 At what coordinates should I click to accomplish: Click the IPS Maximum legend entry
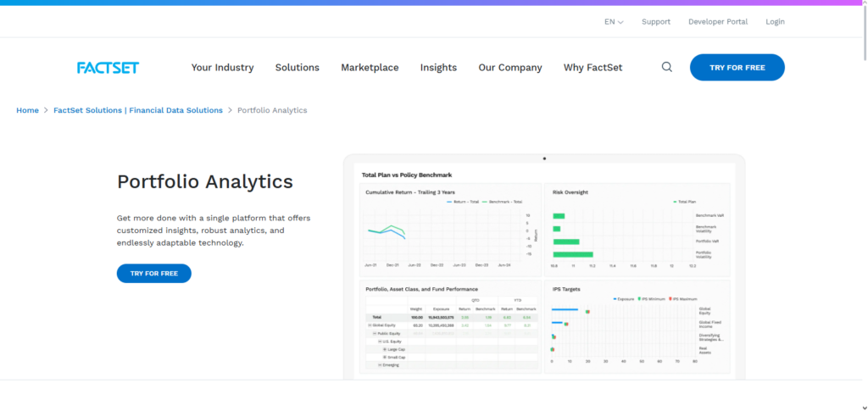tap(684, 299)
